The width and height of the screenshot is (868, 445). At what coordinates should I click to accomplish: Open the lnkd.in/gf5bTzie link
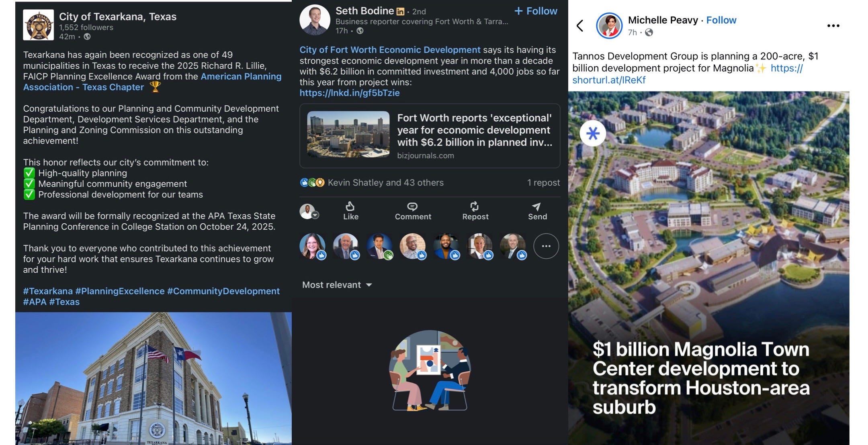tap(349, 93)
